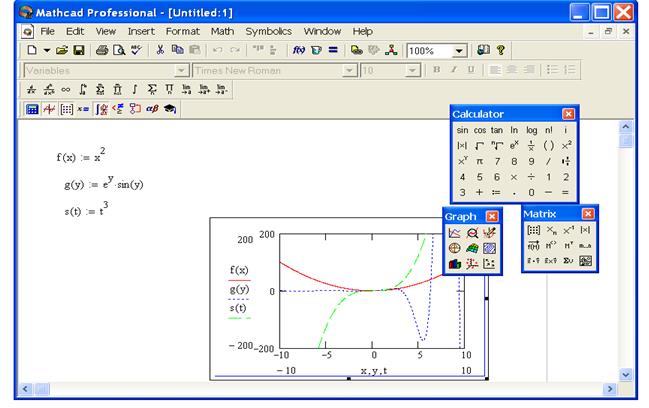This screenshot has width=649, height=408.
Task: Click the Insert Unit icon
Action: click(x=316, y=50)
